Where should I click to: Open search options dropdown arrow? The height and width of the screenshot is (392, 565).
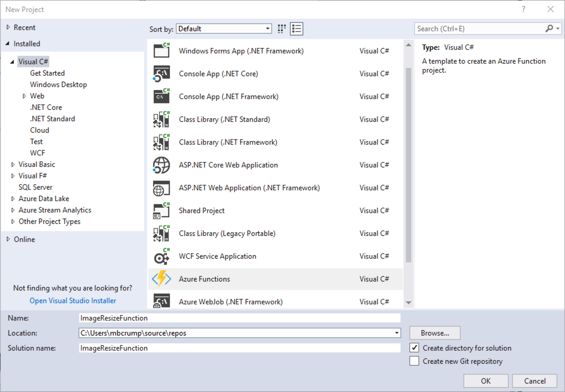(558, 29)
